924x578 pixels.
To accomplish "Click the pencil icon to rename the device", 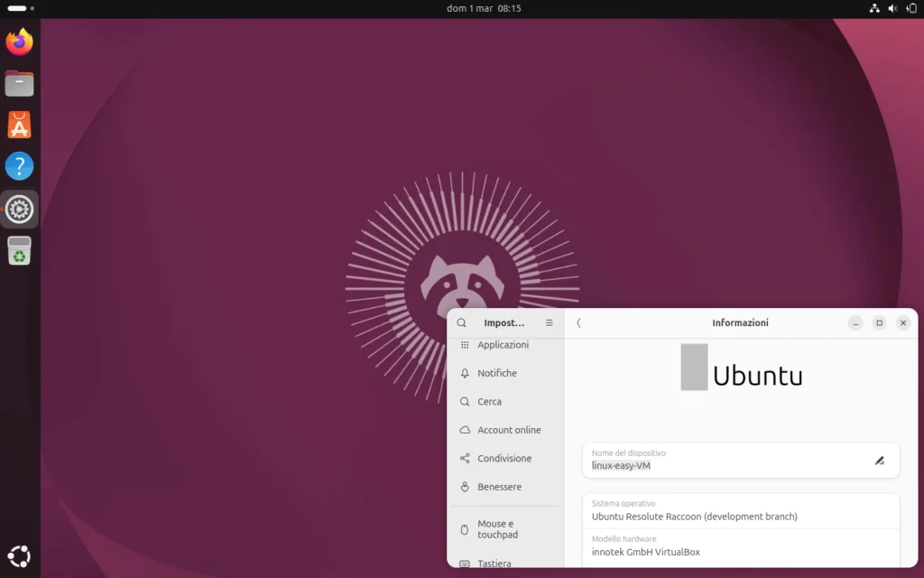I will (x=880, y=461).
